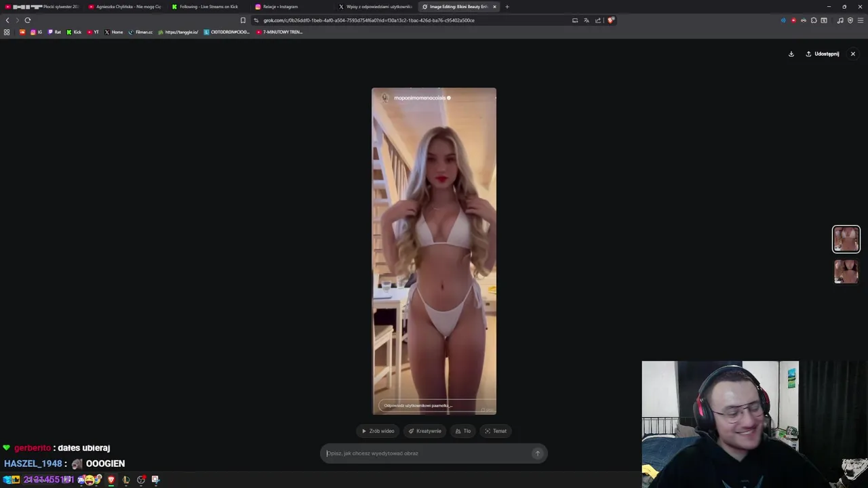The height and width of the screenshot is (488, 868).
Task: Open the Brave VPN shield icon
Action: tap(850, 20)
